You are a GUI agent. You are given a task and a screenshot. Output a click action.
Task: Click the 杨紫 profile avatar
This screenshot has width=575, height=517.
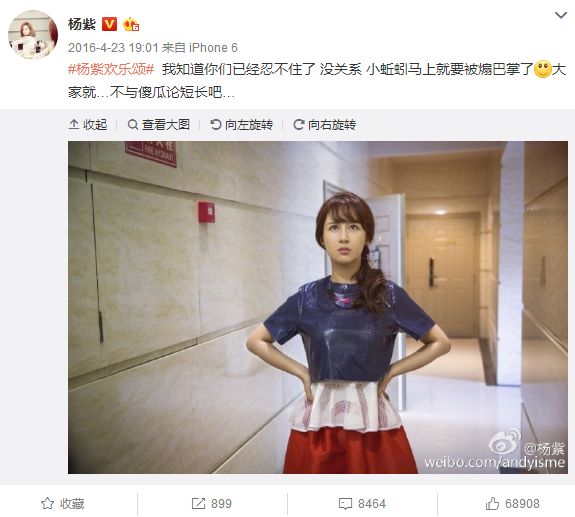[33, 34]
